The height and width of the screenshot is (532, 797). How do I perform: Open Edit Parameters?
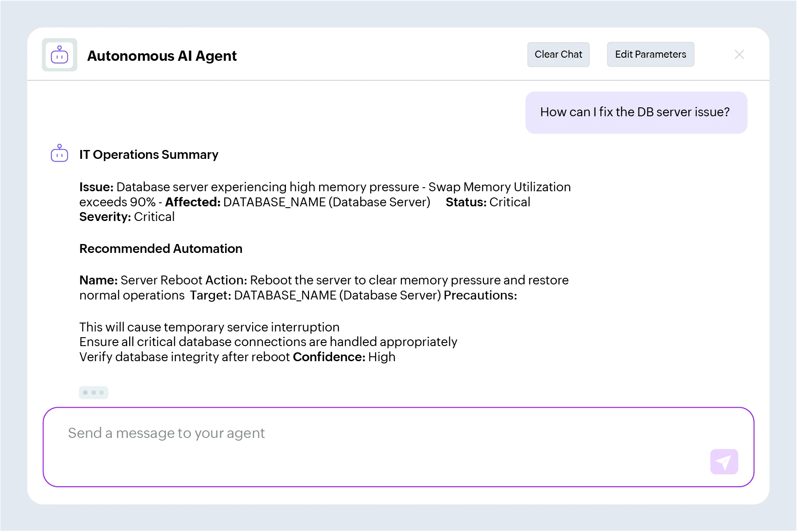[650, 55]
